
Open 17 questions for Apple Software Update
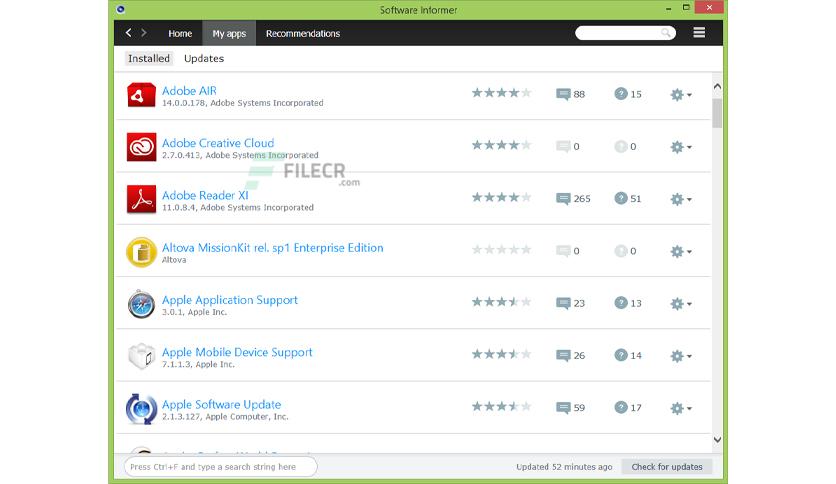coord(628,407)
